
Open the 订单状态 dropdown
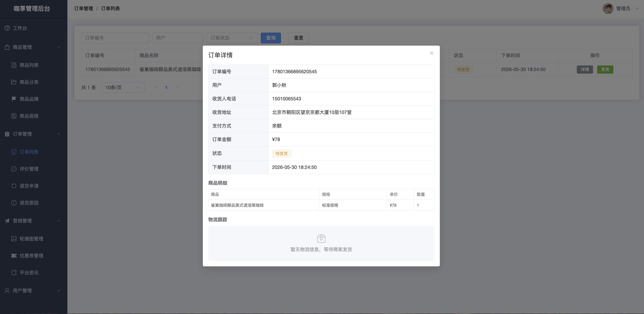[232, 38]
